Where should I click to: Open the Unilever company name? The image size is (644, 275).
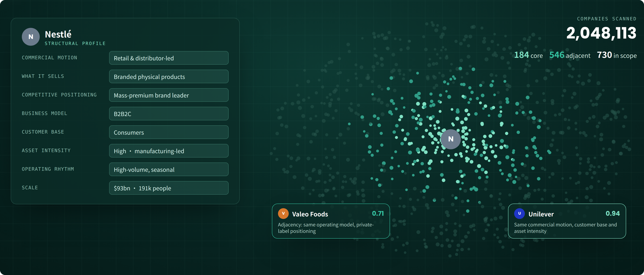click(541, 214)
